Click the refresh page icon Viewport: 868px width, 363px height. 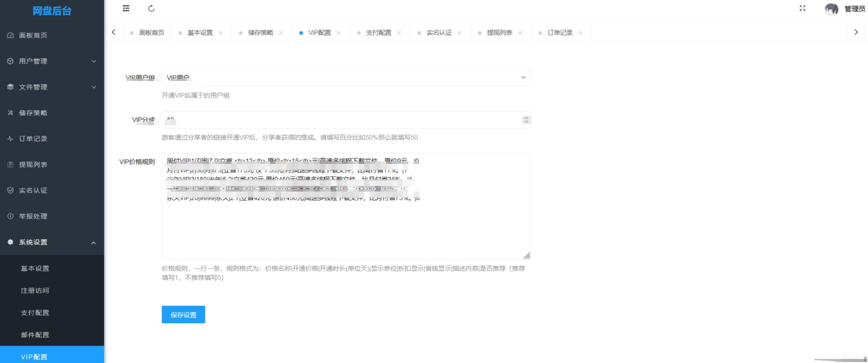[x=151, y=8]
